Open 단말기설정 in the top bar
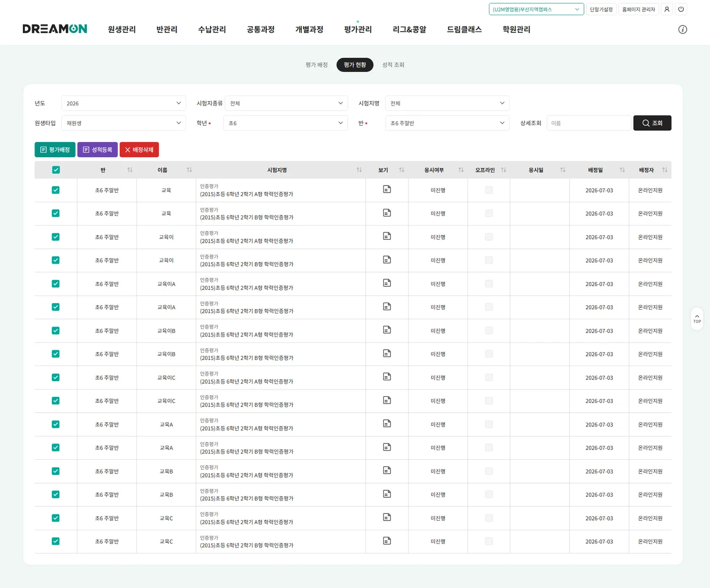 click(x=601, y=9)
